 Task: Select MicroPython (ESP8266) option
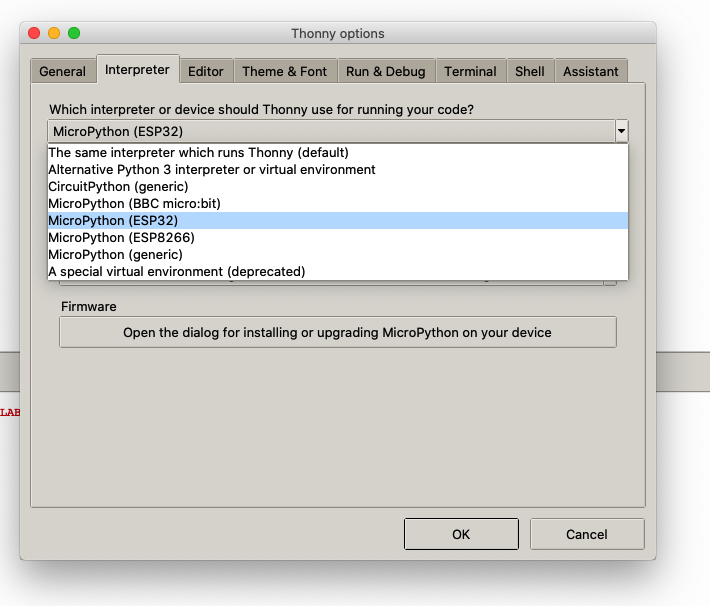point(338,237)
